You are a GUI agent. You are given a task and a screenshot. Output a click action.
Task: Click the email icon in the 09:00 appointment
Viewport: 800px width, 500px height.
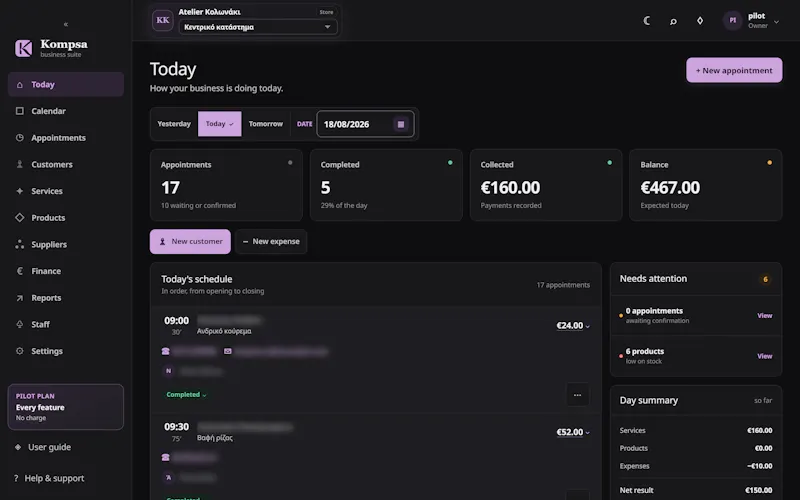pyautogui.click(x=228, y=351)
